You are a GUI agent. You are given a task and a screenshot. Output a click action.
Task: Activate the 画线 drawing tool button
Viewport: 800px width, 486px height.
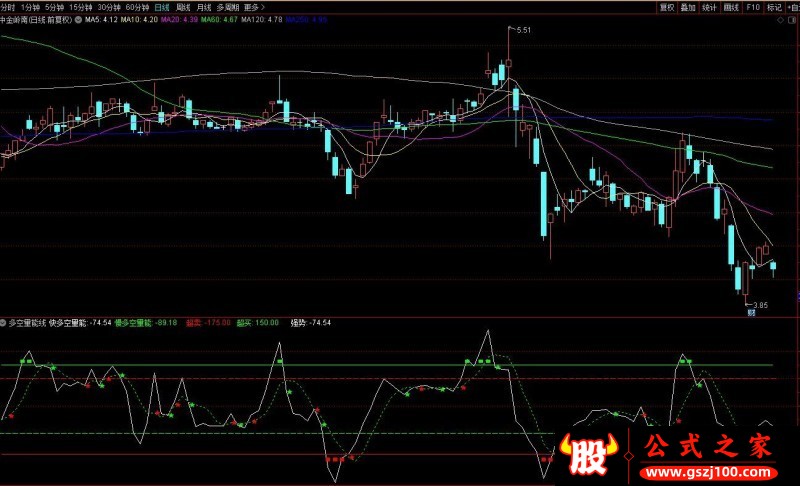coord(731,6)
